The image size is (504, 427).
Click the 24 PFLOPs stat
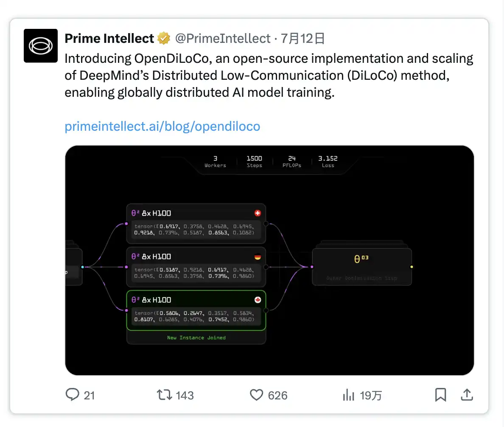click(x=292, y=161)
